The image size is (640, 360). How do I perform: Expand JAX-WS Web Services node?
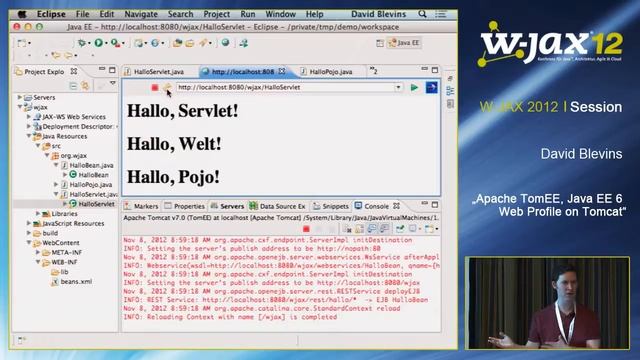[x=29, y=117]
